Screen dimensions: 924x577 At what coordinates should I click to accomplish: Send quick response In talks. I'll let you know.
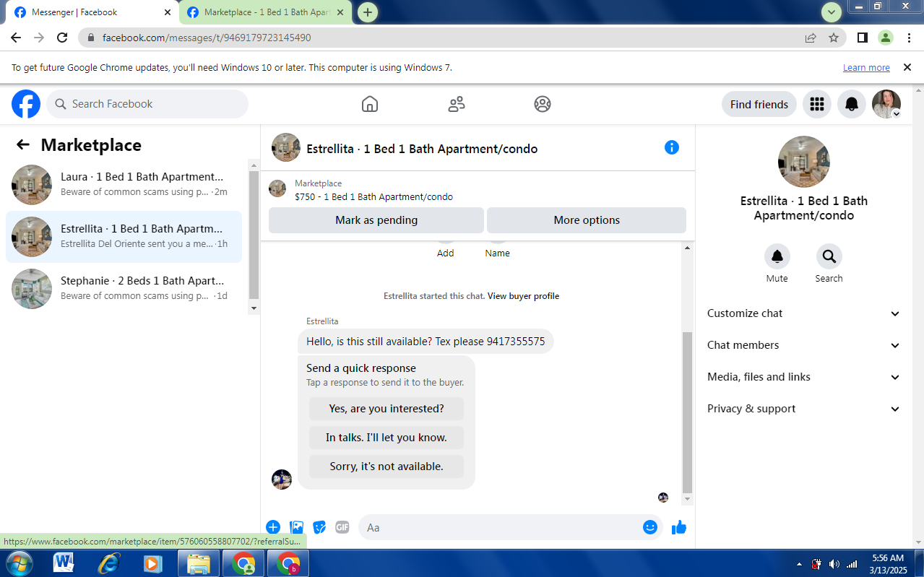point(387,438)
